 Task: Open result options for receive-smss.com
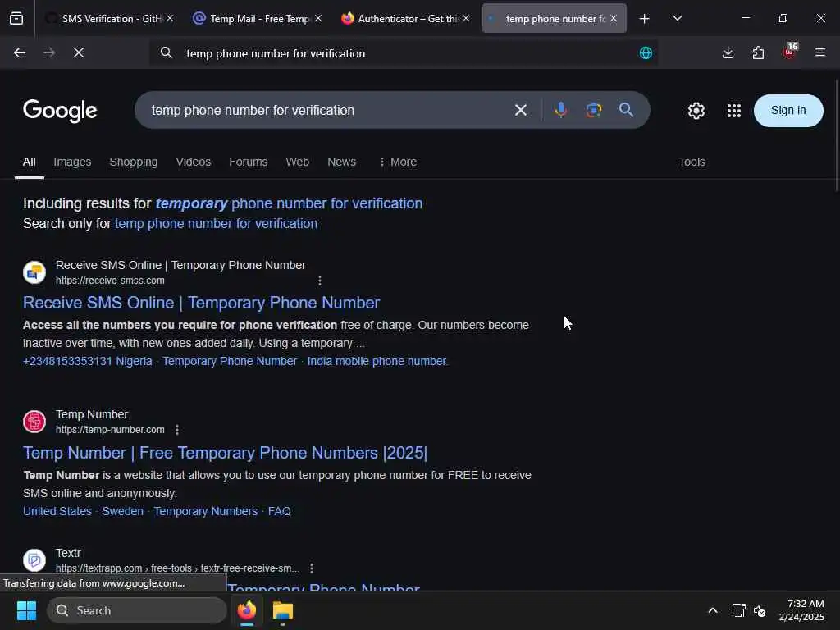(x=320, y=281)
